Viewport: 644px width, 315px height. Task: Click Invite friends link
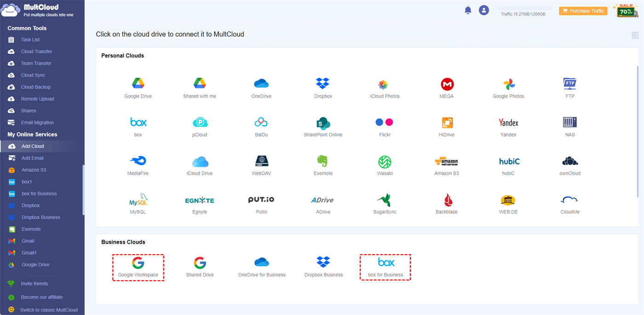pos(34,284)
